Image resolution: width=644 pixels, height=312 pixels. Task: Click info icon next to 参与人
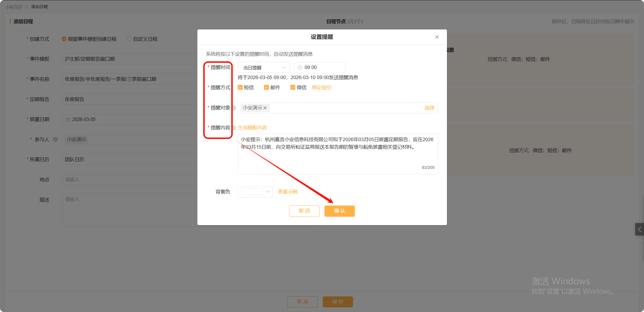pos(55,139)
